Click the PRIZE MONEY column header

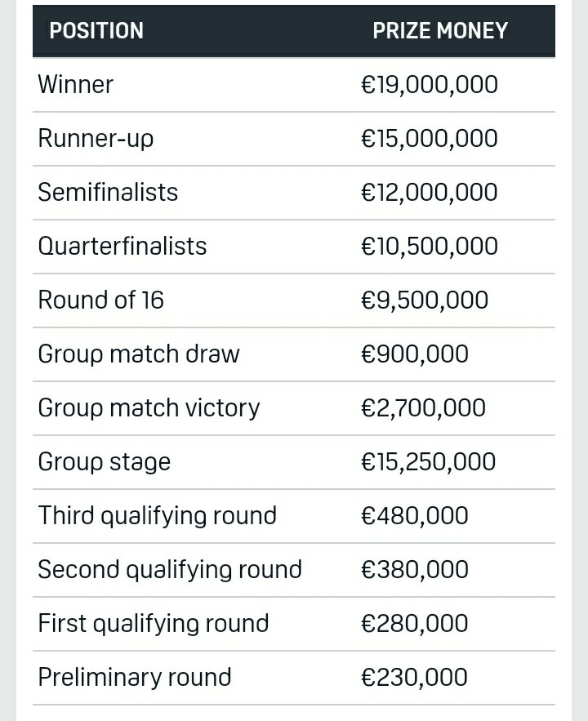[x=440, y=31]
